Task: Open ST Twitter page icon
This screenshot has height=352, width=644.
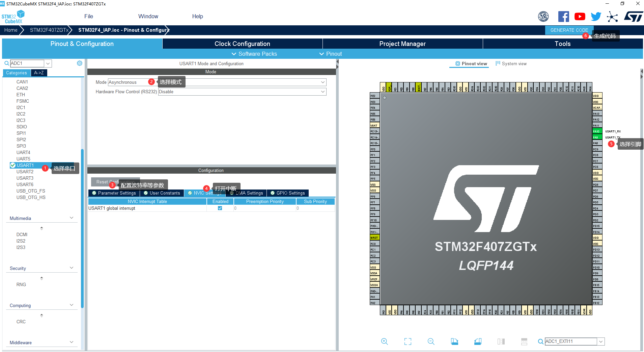Action: coord(596,17)
